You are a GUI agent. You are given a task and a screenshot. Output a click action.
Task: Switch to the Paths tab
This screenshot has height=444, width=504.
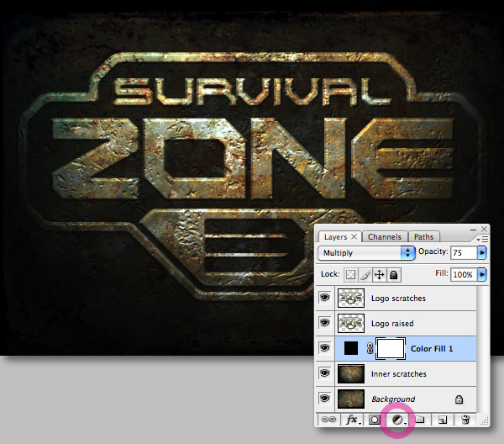(423, 237)
